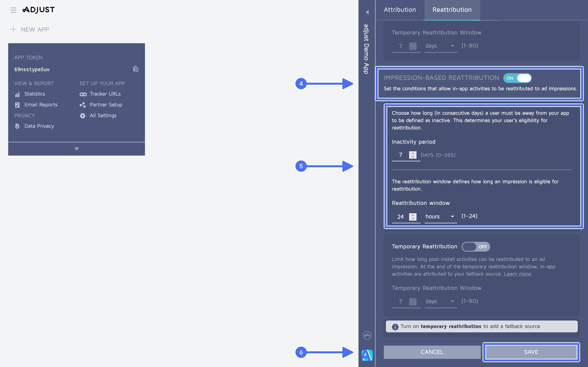The width and height of the screenshot is (588, 367).
Task: Switch to the Attribution tab
Action: coord(400,10)
